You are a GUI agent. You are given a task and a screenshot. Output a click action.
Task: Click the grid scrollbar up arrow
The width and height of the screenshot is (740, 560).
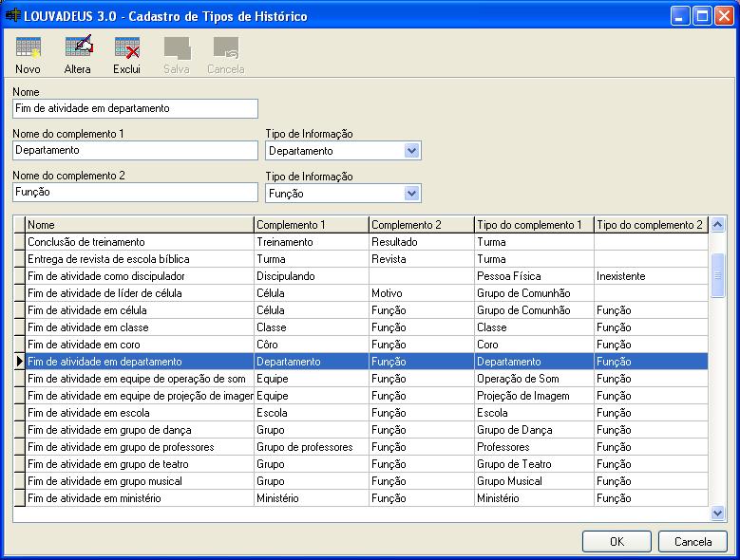(717, 224)
